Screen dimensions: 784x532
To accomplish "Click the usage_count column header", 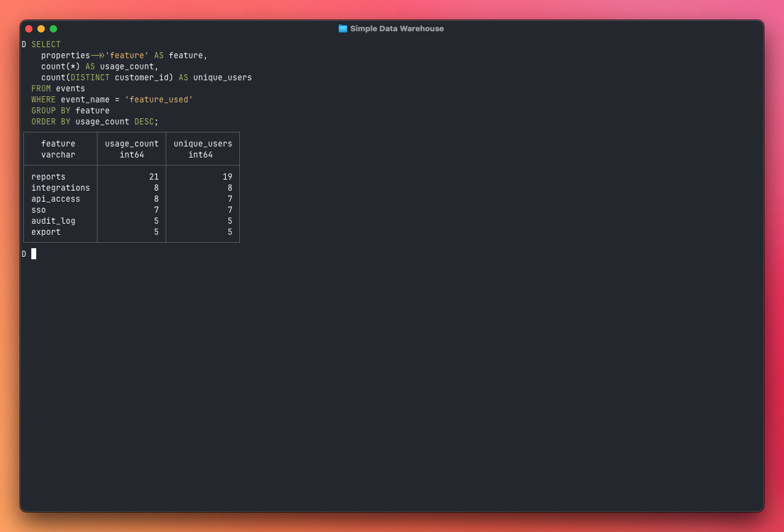I will point(131,144).
